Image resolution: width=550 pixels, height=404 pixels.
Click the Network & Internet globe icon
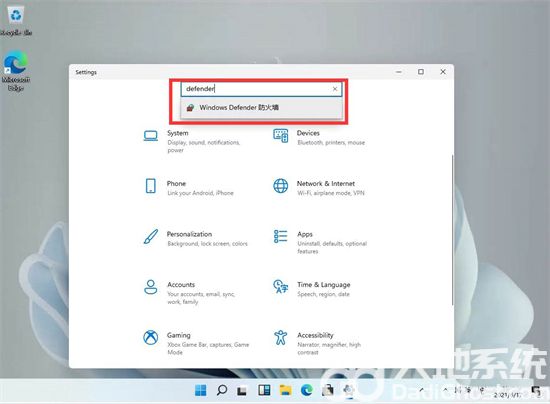point(281,186)
